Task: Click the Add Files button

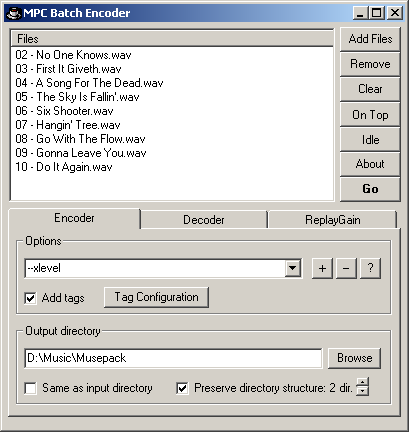Action: (x=370, y=39)
